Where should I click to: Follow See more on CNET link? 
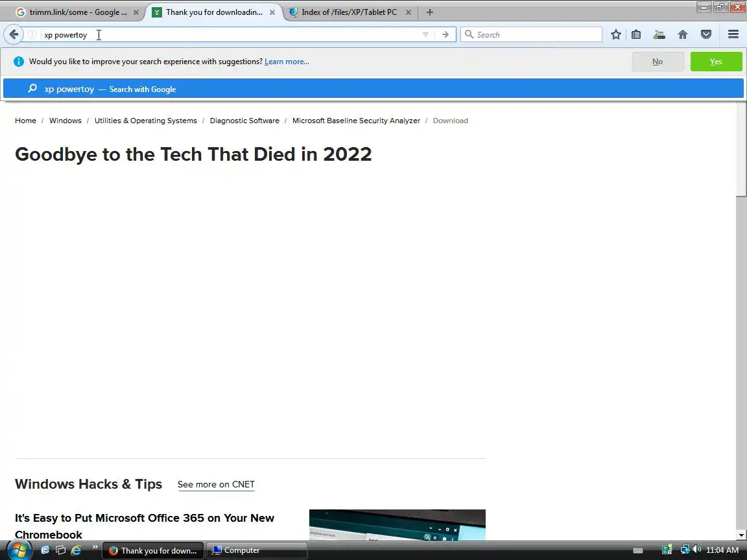click(216, 484)
